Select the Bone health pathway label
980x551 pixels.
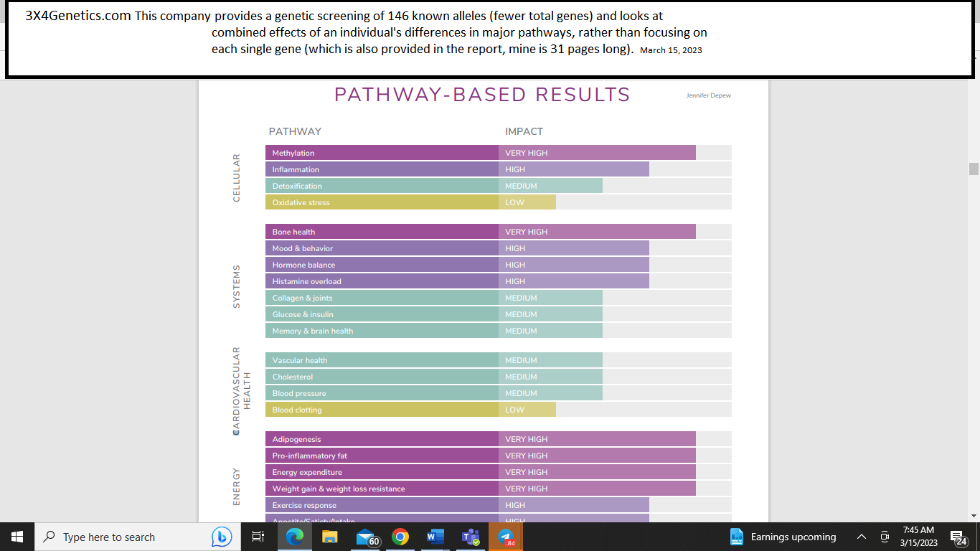click(293, 232)
